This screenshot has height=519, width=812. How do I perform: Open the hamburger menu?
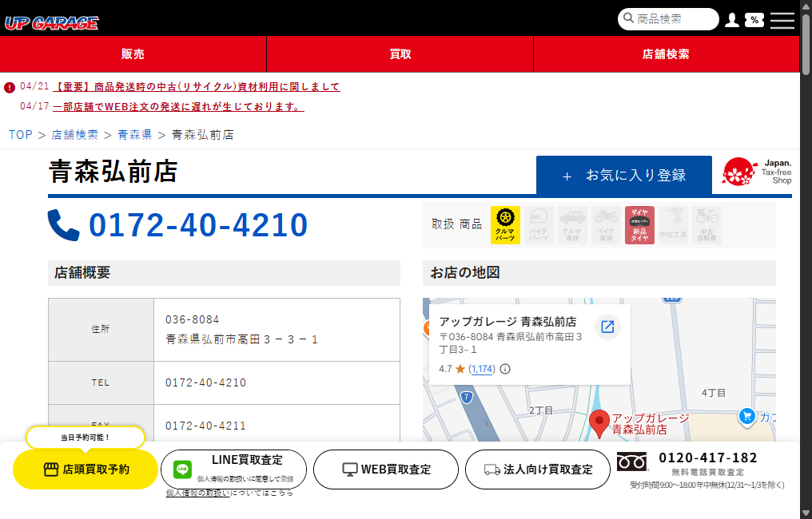(x=782, y=20)
